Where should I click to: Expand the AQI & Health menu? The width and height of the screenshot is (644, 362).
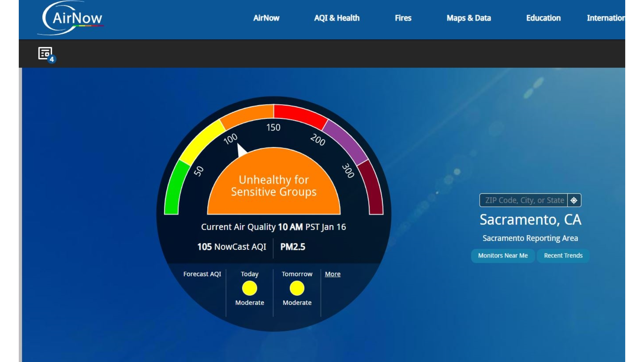tap(337, 18)
